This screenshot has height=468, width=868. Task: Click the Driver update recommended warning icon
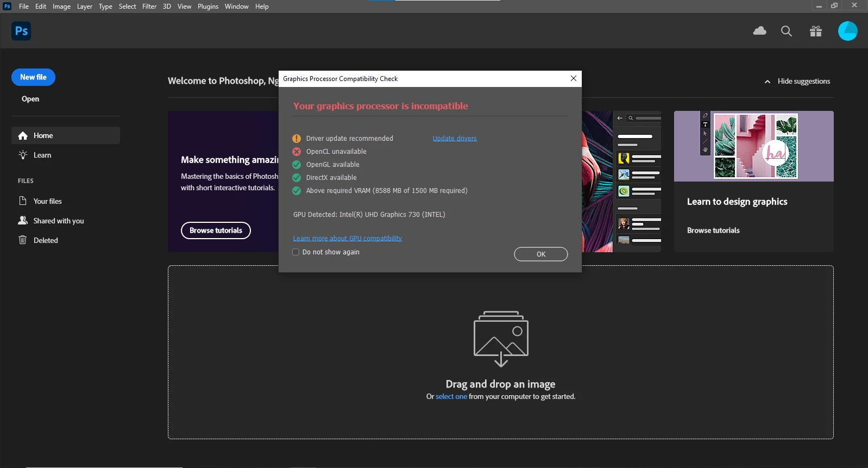[297, 139]
